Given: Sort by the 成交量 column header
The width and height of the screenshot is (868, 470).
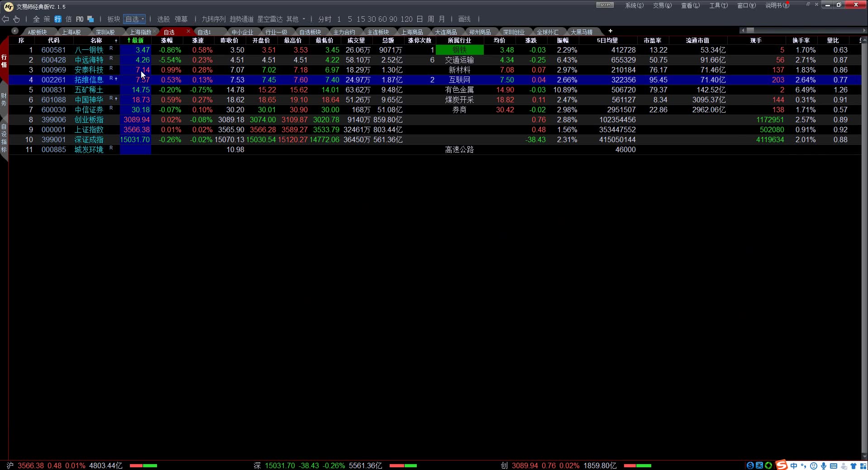Looking at the screenshot, I should 356,40.
